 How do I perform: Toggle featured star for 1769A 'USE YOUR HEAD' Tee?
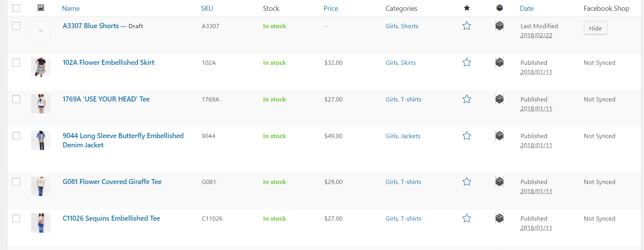[467, 99]
